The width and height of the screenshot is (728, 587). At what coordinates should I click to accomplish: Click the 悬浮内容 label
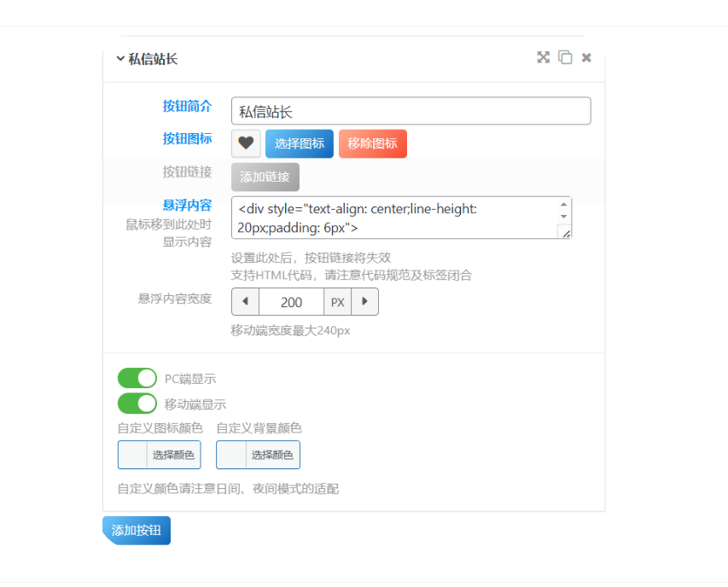click(x=187, y=205)
